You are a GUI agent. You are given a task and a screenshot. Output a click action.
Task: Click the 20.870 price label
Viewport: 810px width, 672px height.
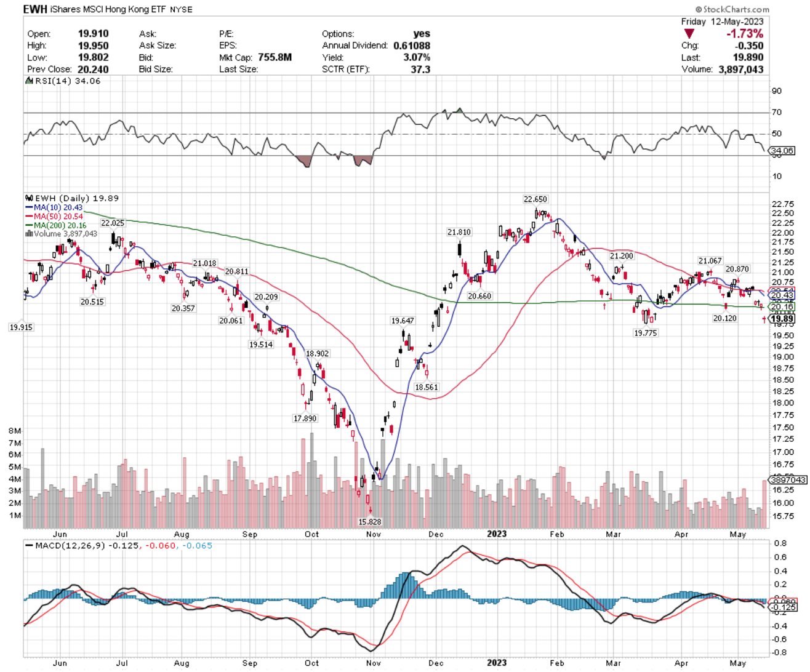pos(737,270)
